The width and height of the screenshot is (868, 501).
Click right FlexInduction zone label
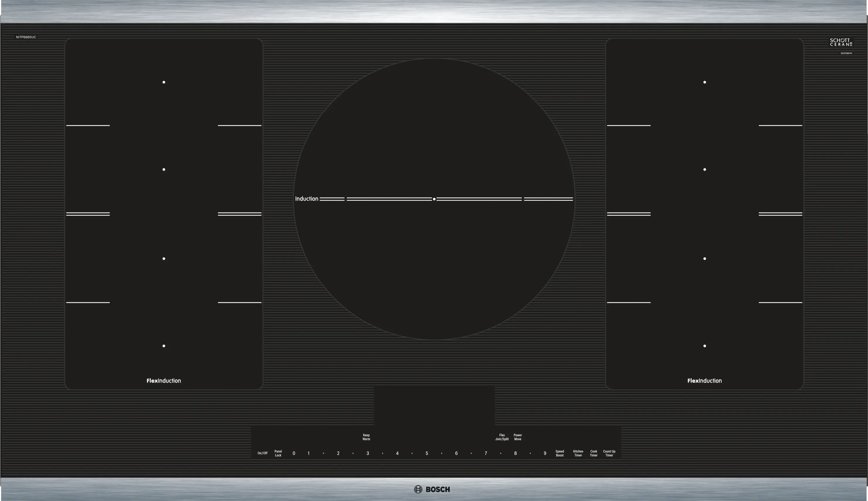pyautogui.click(x=704, y=381)
